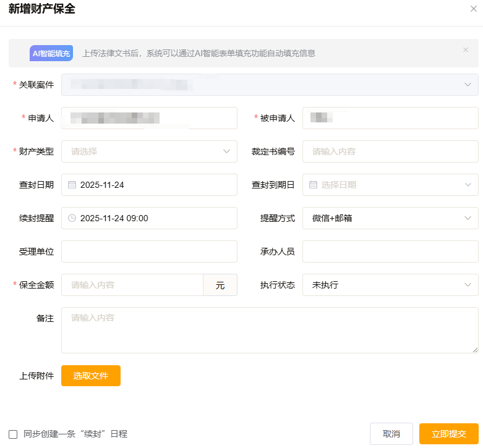Image resolution: width=483 pixels, height=448 pixels.
Task: Open the 提醒方式 dropdown
Action: coord(468,218)
